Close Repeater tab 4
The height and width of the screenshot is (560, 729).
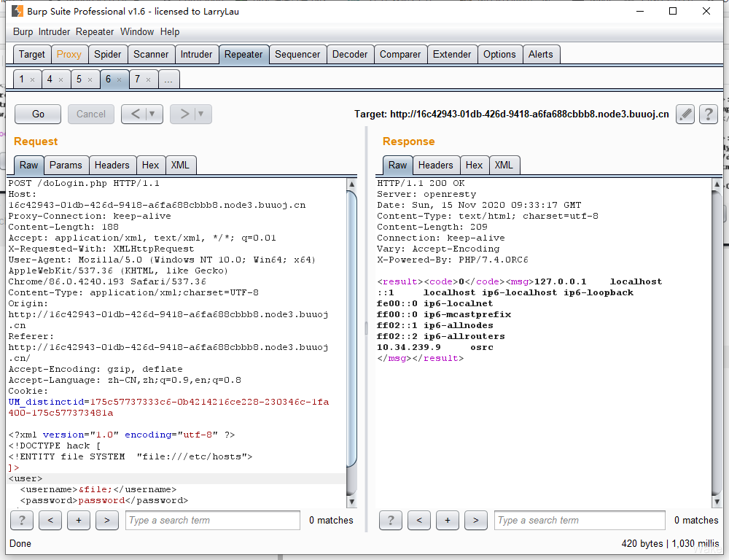pos(61,80)
